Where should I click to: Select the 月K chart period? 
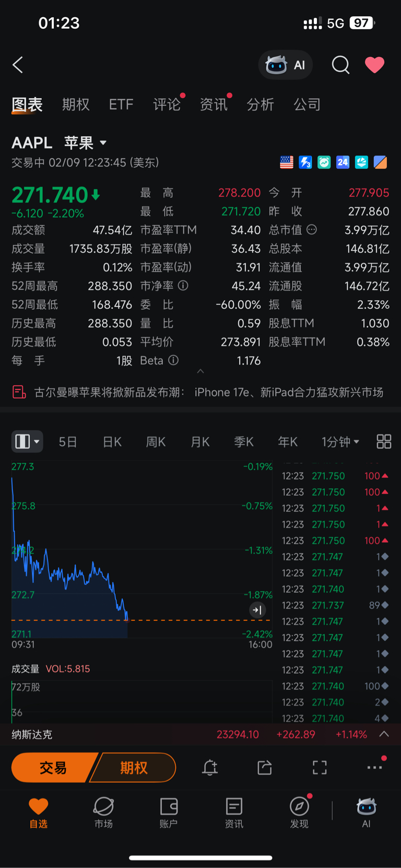pos(200,442)
